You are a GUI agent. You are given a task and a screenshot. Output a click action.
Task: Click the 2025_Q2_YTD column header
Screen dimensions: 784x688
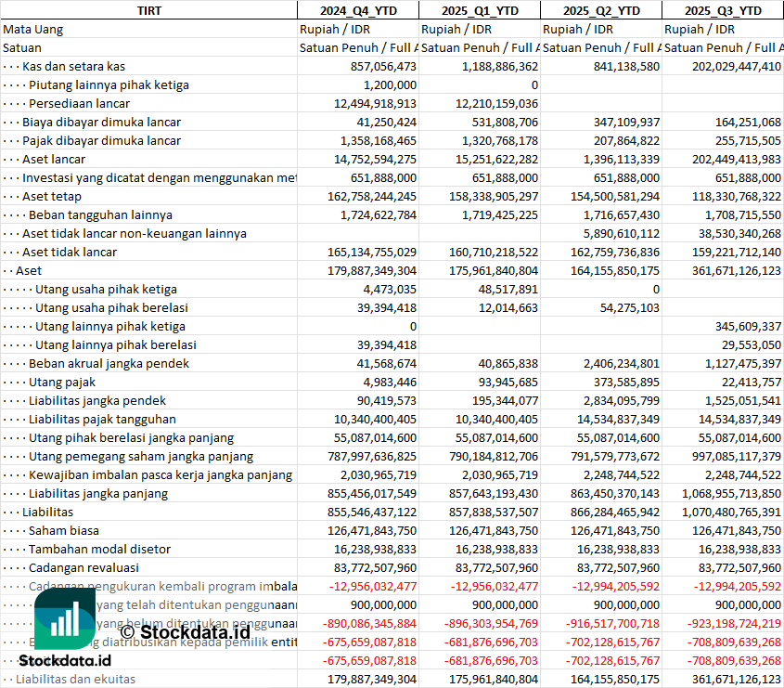point(601,10)
